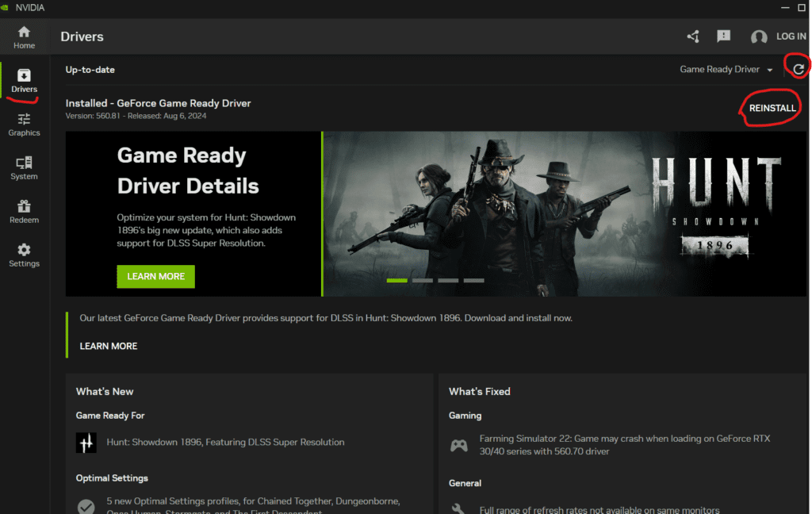This screenshot has height=514, width=812.
Task: Open the Game Ready Driver dropdown
Action: [x=726, y=70]
